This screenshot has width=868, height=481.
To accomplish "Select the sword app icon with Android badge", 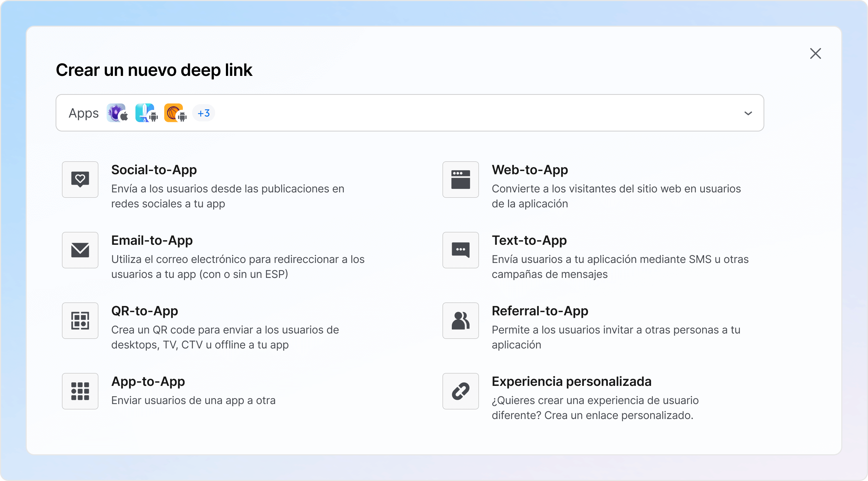I will (146, 113).
